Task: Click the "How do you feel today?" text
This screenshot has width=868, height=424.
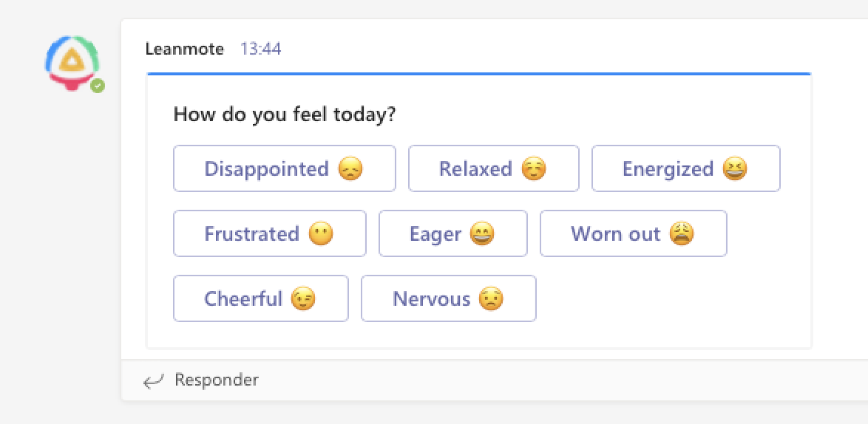Action: pyautogui.click(x=285, y=115)
